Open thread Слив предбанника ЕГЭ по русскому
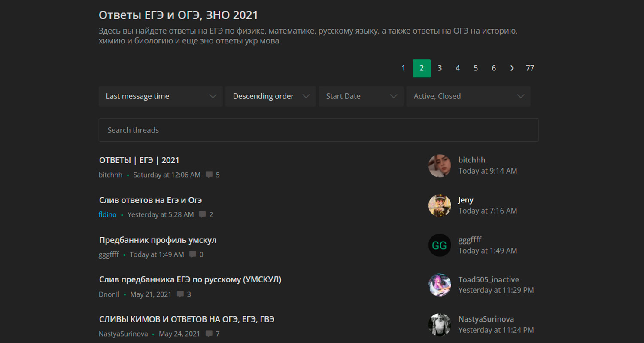The height and width of the screenshot is (343, 644). click(190, 280)
